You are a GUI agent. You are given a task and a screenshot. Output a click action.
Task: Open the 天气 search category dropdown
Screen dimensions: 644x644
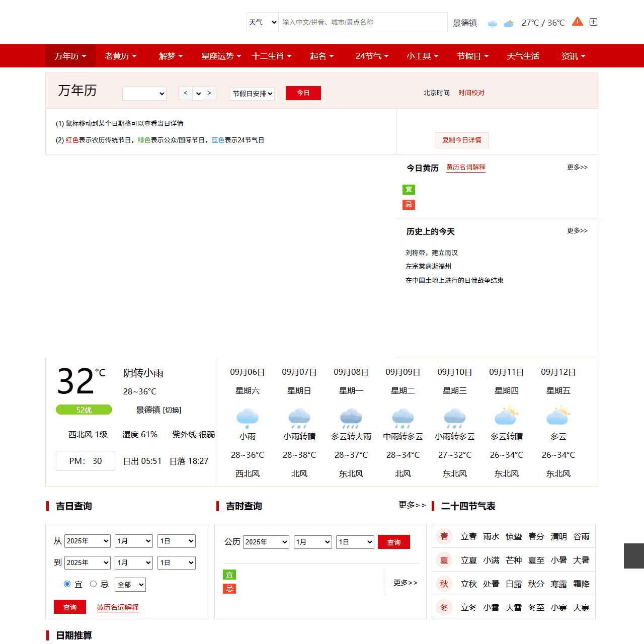(x=262, y=22)
